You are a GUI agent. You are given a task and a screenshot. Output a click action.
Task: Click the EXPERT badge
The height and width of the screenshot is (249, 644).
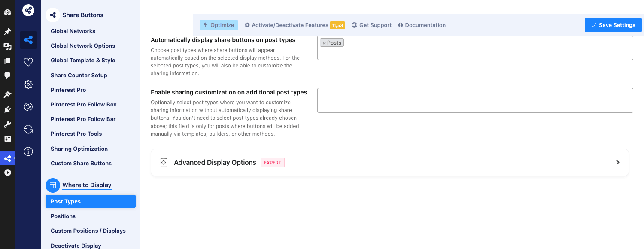pos(273,163)
